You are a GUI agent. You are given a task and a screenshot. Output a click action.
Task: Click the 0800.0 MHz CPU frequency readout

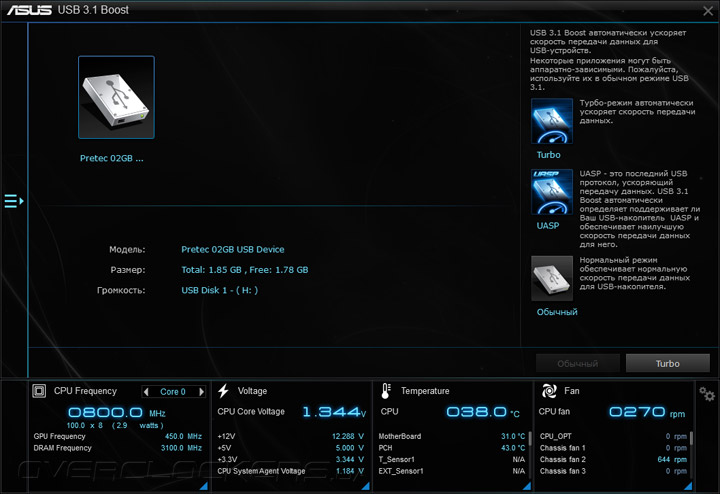117,412
